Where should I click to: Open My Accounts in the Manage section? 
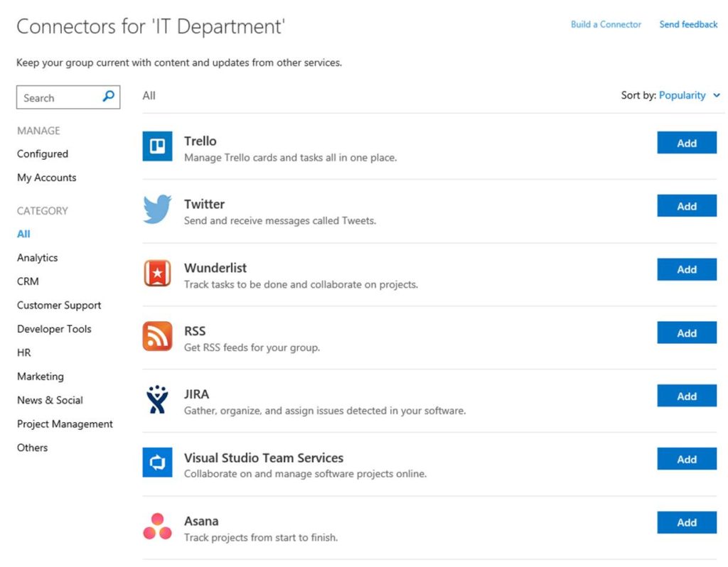46,178
